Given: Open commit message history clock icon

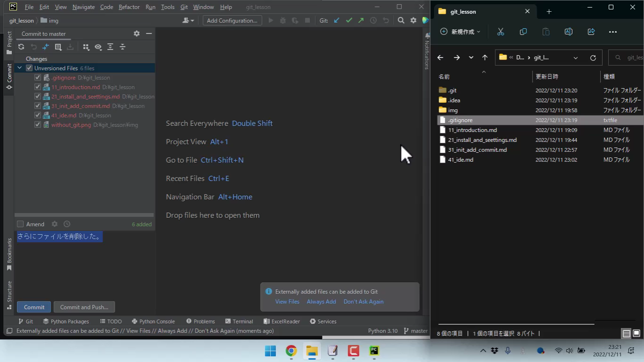Looking at the screenshot, I should click(x=67, y=224).
